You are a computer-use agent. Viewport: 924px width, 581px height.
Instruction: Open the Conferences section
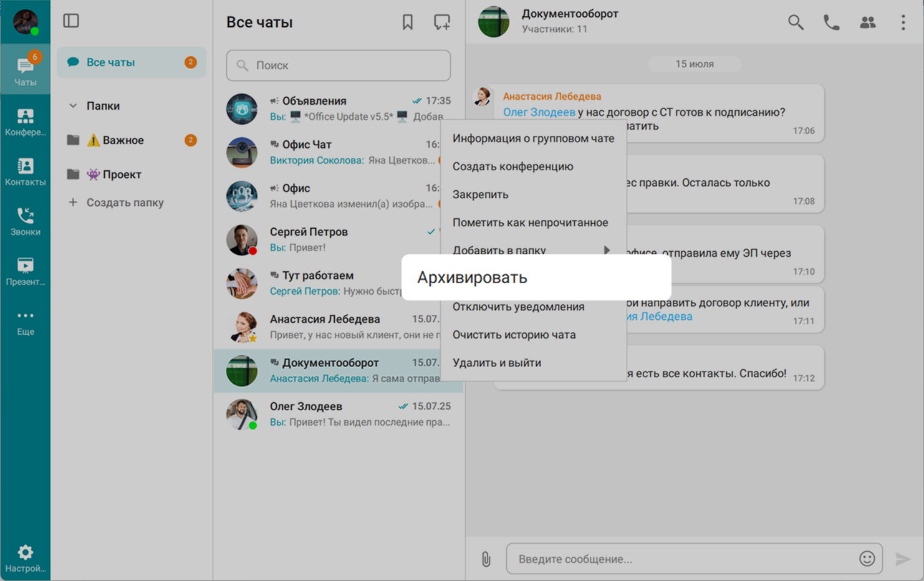tap(25, 122)
